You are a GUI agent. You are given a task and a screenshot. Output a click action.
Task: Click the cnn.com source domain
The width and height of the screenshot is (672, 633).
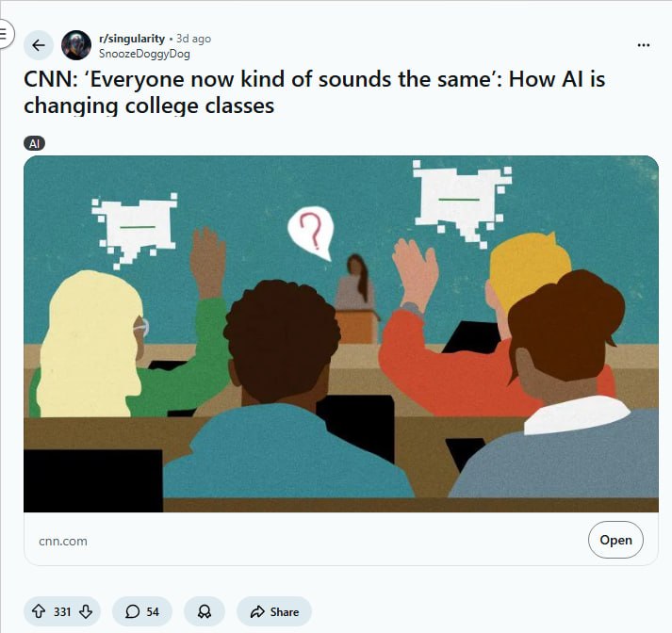[63, 541]
